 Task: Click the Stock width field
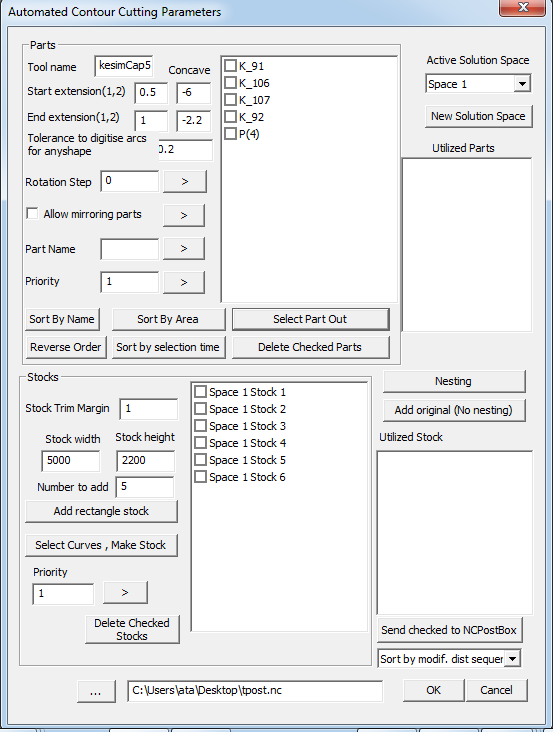(x=70, y=461)
